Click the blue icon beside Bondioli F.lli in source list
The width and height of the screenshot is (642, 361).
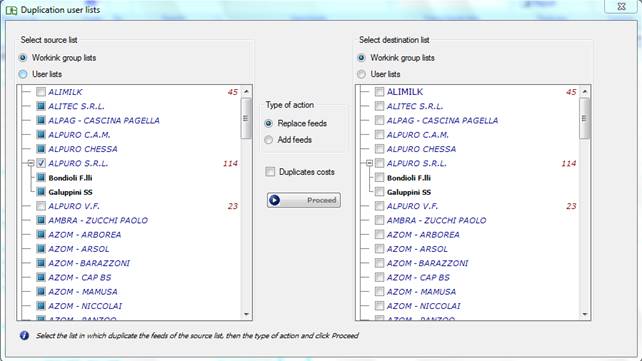click(x=41, y=178)
